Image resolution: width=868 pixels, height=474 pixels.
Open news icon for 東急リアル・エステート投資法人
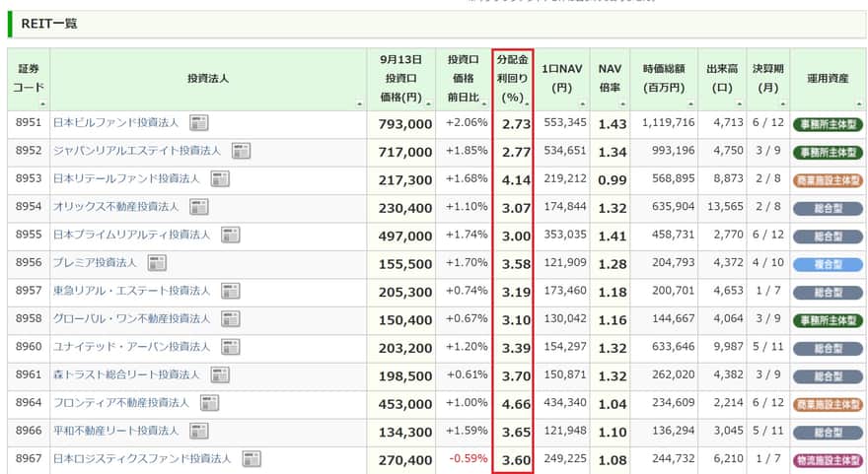[230, 291]
